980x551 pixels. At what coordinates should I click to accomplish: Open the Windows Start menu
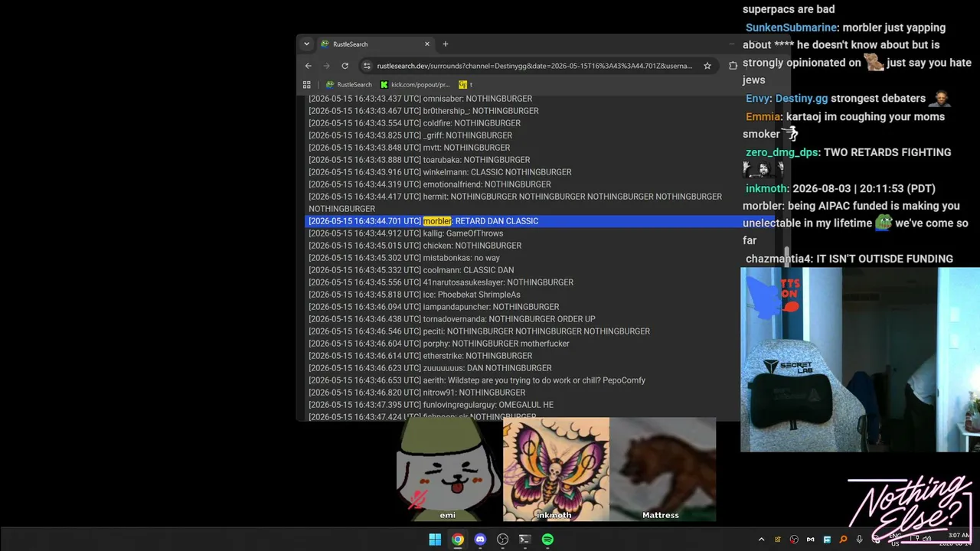435,540
